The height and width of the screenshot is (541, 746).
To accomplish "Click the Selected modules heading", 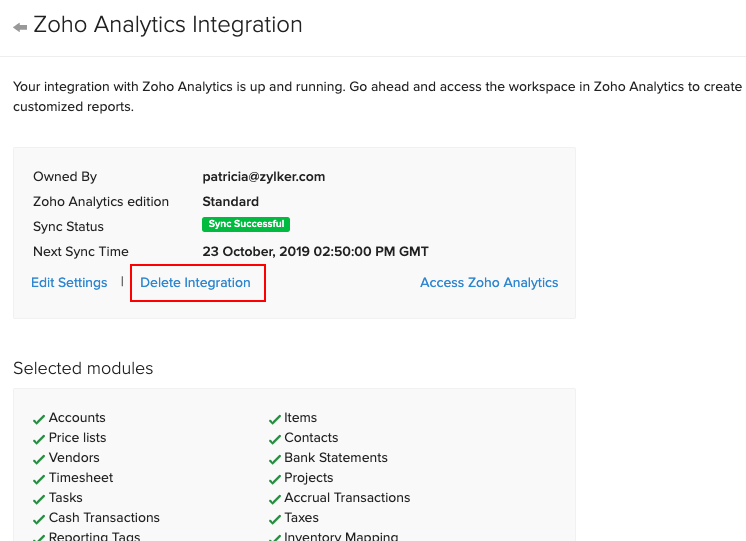I will [83, 368].
